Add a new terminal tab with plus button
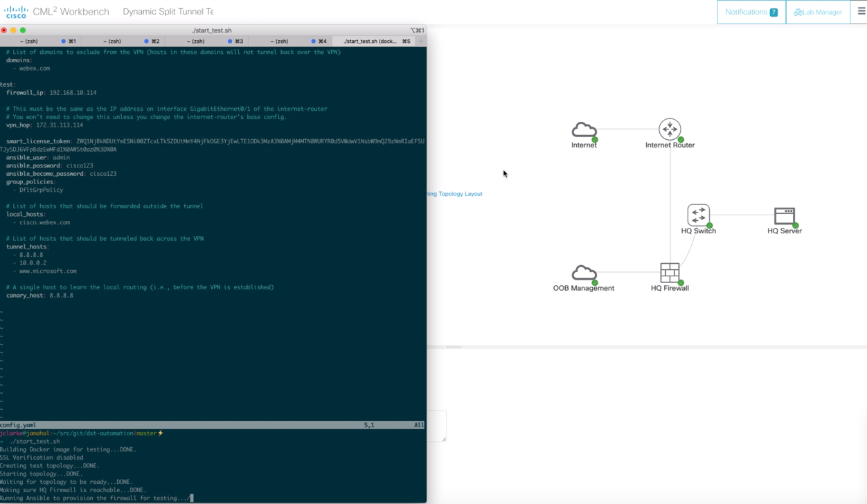This screenshot has height=504, width=867. (420, 42)
